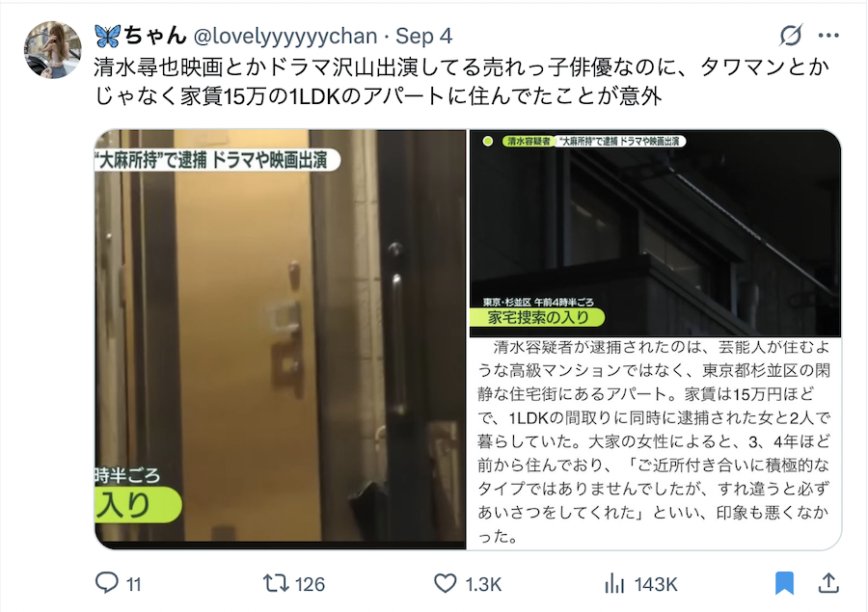The image size is (868, 612).
Task: Open the left door photo
Action: pos(280,339)
